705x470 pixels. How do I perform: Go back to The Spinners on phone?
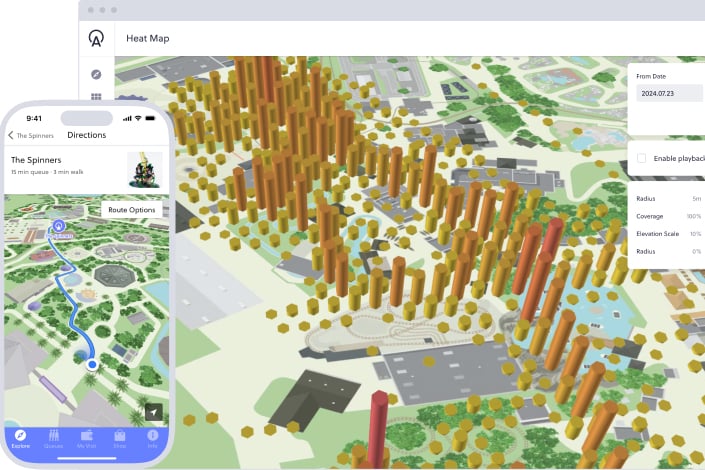(x=30, y=135)
